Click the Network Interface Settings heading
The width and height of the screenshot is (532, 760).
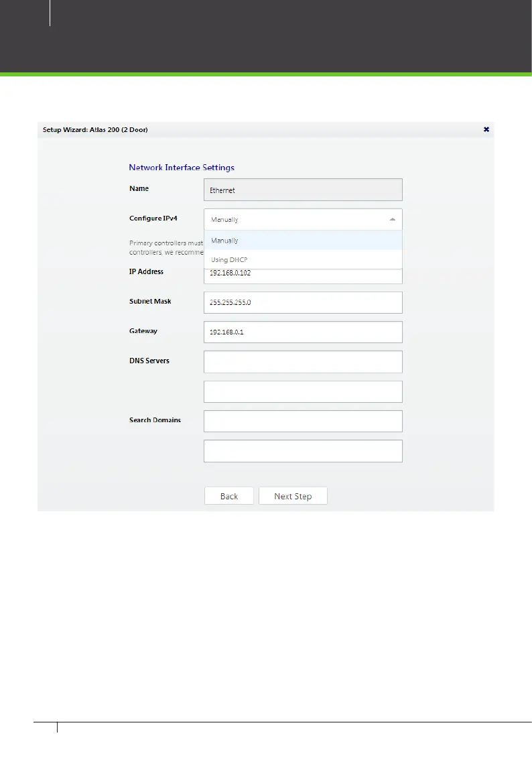(x=182, y=168)
